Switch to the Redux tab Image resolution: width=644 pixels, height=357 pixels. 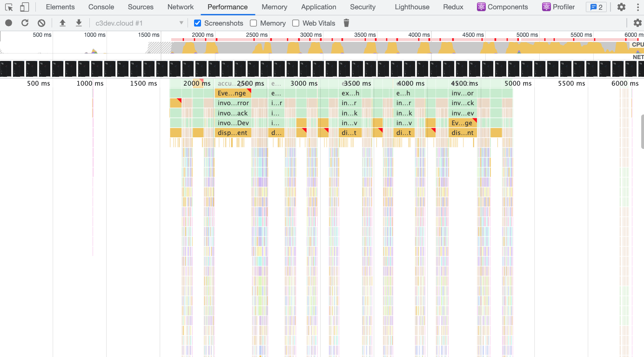453,7
